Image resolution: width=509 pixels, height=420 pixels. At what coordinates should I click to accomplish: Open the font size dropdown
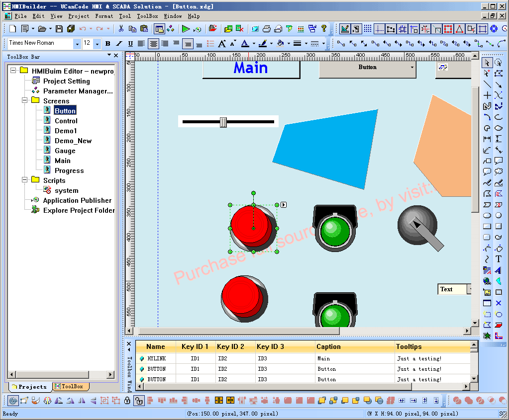98,44
